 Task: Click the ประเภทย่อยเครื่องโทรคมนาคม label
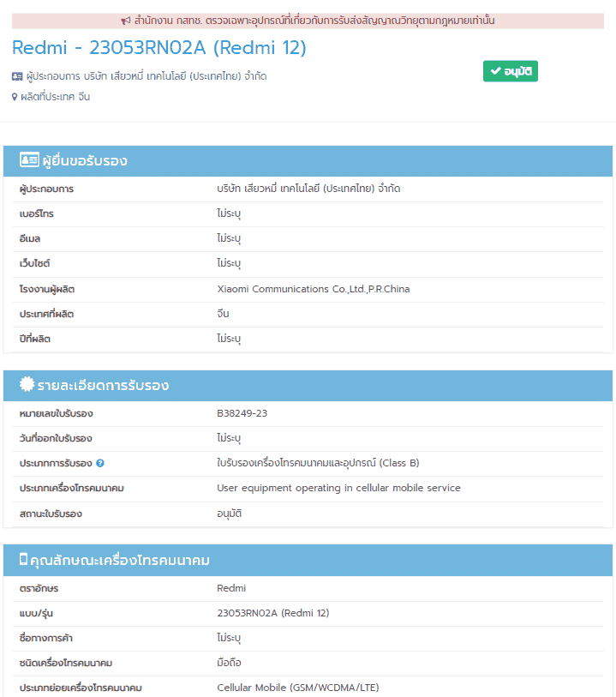click(81, 688)
